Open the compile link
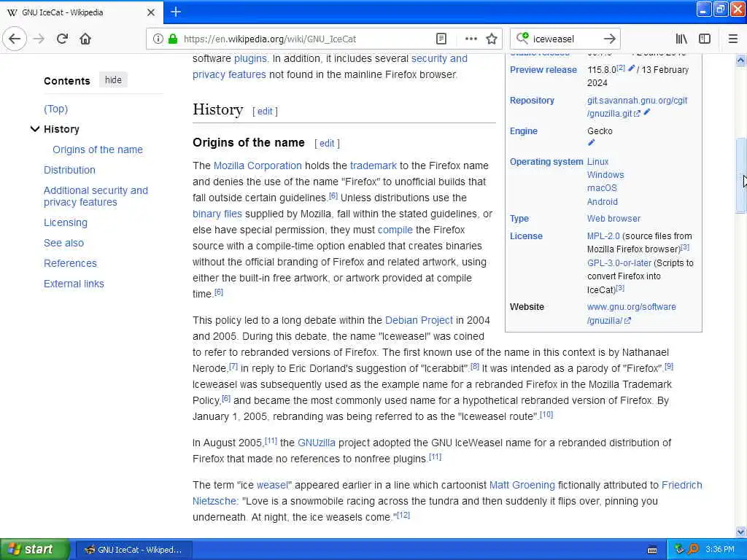Viewport: 747px width, 560px height. [395, 230]
